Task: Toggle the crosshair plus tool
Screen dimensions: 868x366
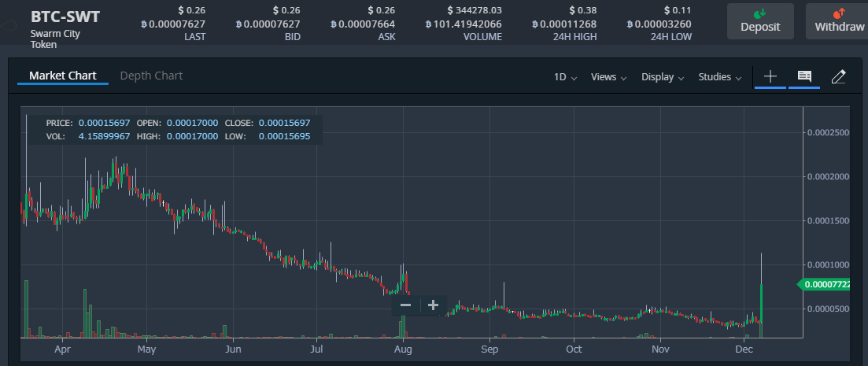Action: [770, 76]
